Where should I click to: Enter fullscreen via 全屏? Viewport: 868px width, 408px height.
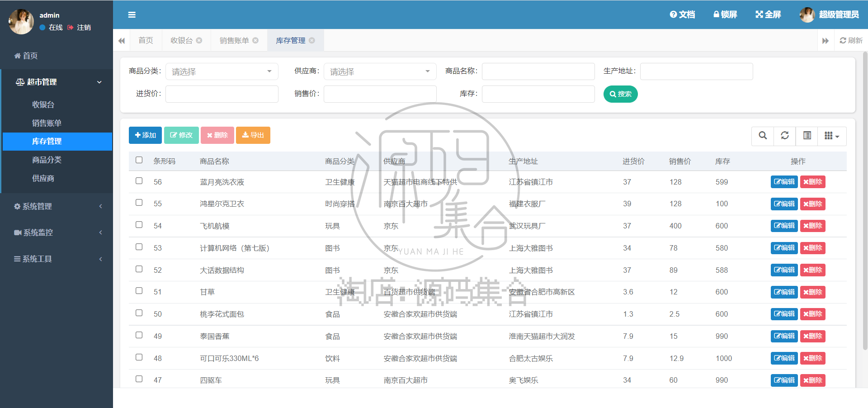coord(768,14)
